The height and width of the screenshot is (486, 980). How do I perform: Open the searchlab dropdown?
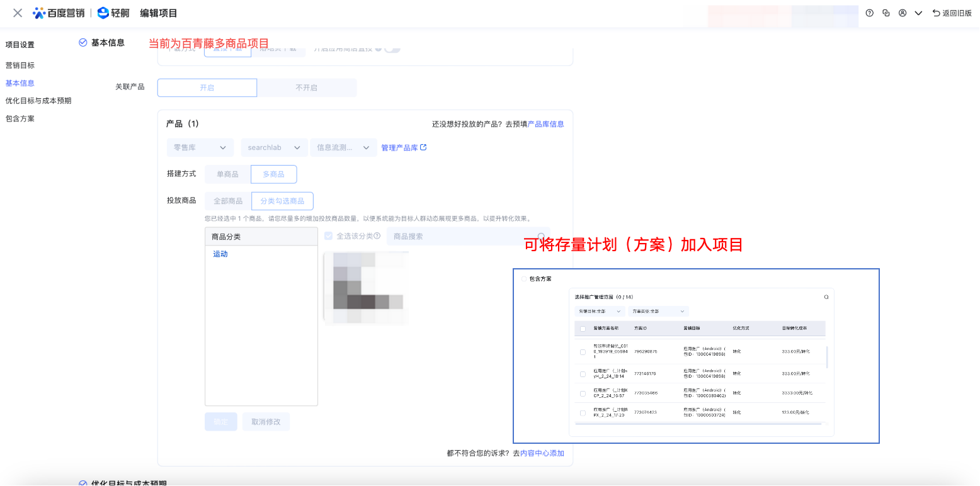[274, 147]
